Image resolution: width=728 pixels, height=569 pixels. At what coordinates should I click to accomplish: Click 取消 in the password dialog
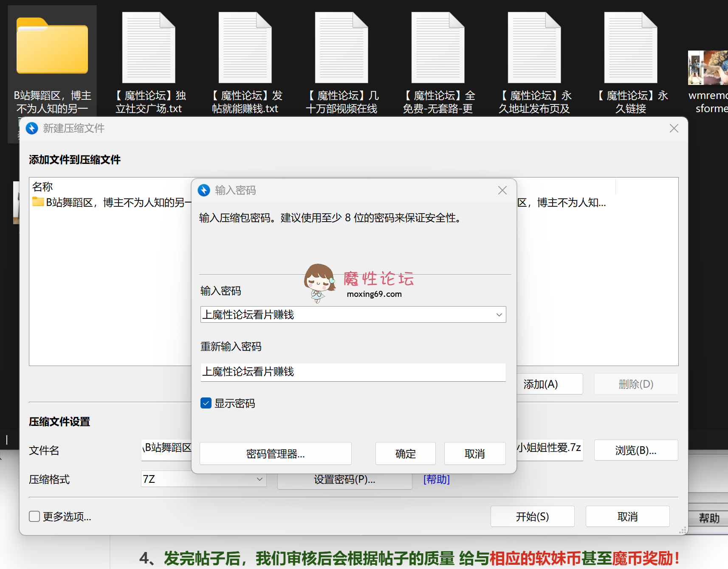[x=475, y=454]
